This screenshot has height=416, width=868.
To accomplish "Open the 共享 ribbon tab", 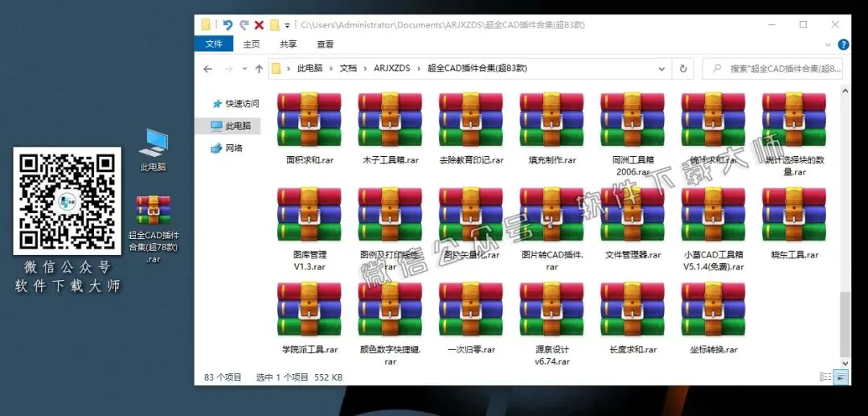I will [288, 44].
